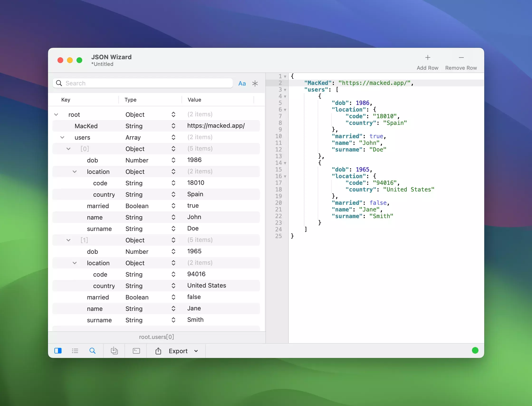Open the terminal console icon
Screen dimensions: 532x406
136,351
